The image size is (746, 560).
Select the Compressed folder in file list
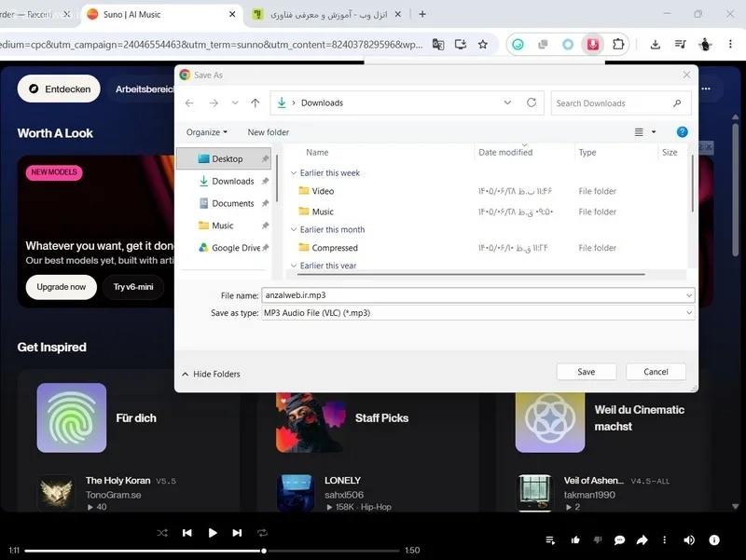point(328,248)
